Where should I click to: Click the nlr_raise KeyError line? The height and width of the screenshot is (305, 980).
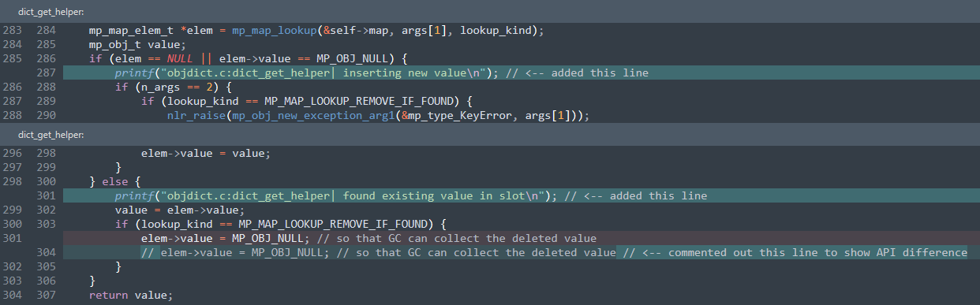click(378, 116)
